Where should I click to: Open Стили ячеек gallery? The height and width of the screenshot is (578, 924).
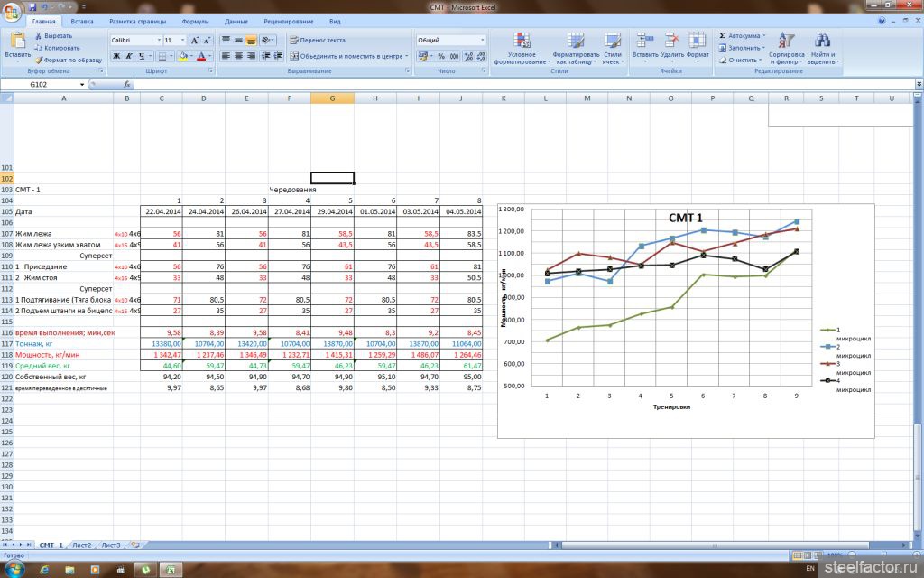point(613,49)
